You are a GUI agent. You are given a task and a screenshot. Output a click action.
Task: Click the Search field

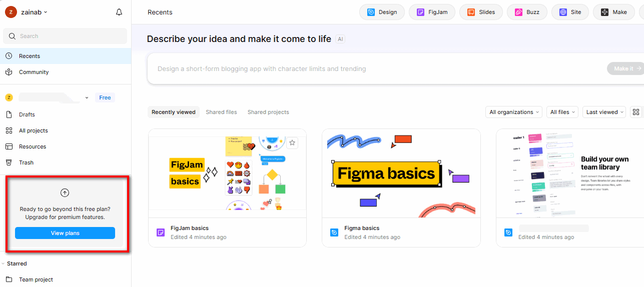[65, 36]
